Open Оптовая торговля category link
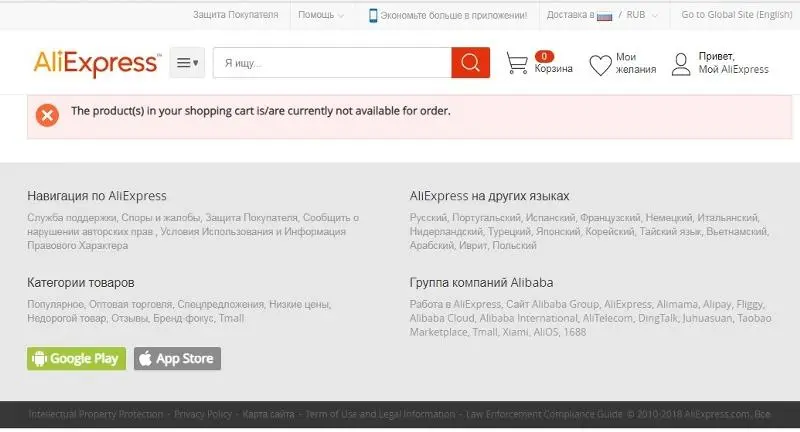Screen dimensions: 800x432 tap(131, 304)
